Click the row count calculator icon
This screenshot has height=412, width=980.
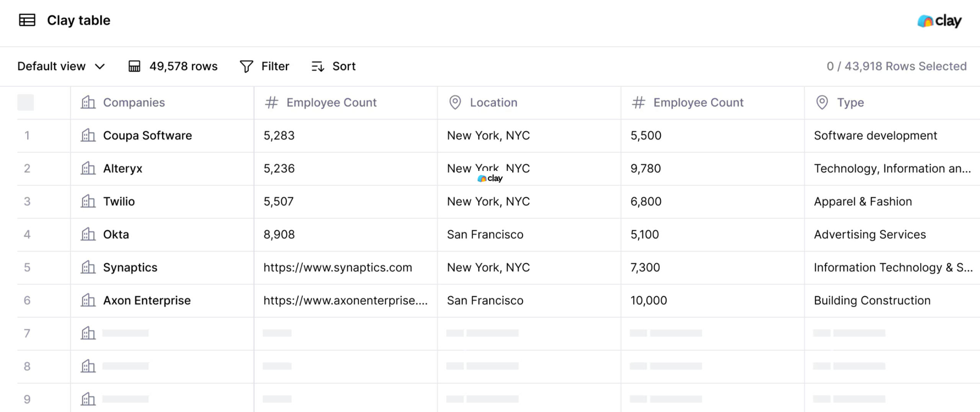(134, 66)
